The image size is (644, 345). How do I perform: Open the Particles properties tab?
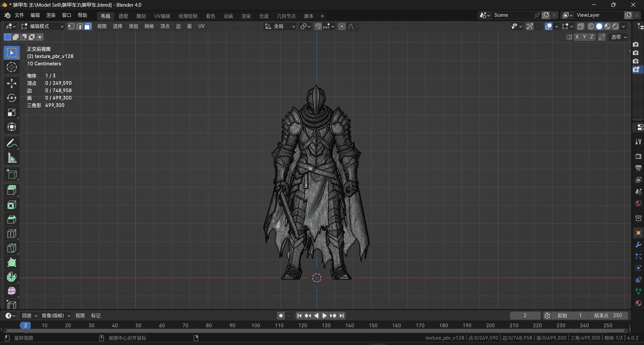click(x=638, y=256)
